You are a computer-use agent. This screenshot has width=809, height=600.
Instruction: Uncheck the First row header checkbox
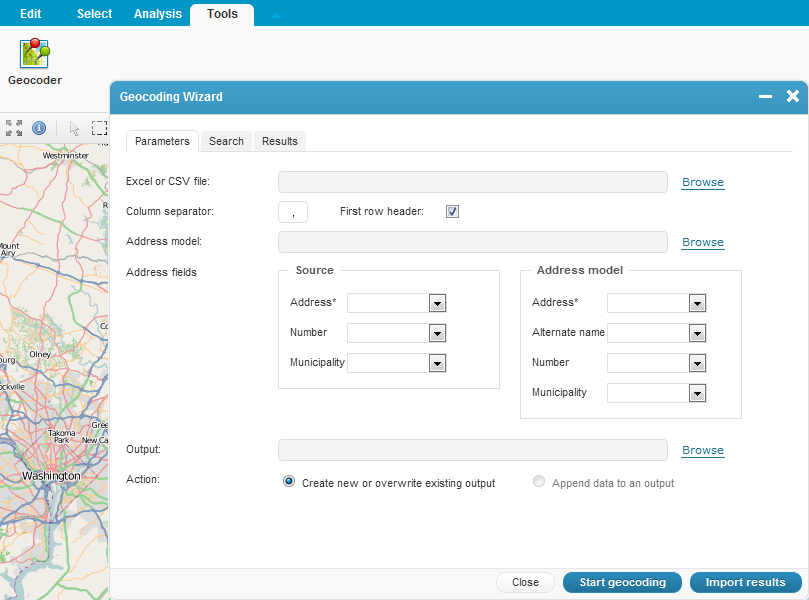pos(452,211)
